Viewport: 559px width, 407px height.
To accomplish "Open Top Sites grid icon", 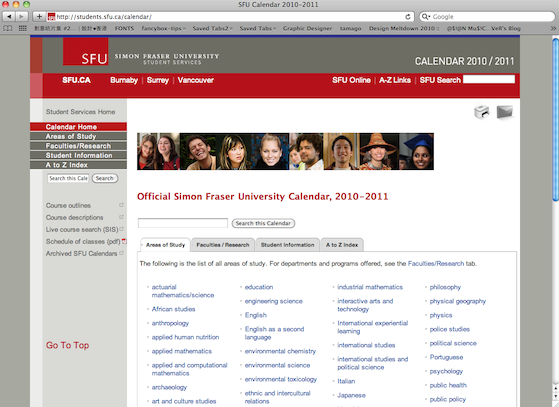I will point(23,29).
